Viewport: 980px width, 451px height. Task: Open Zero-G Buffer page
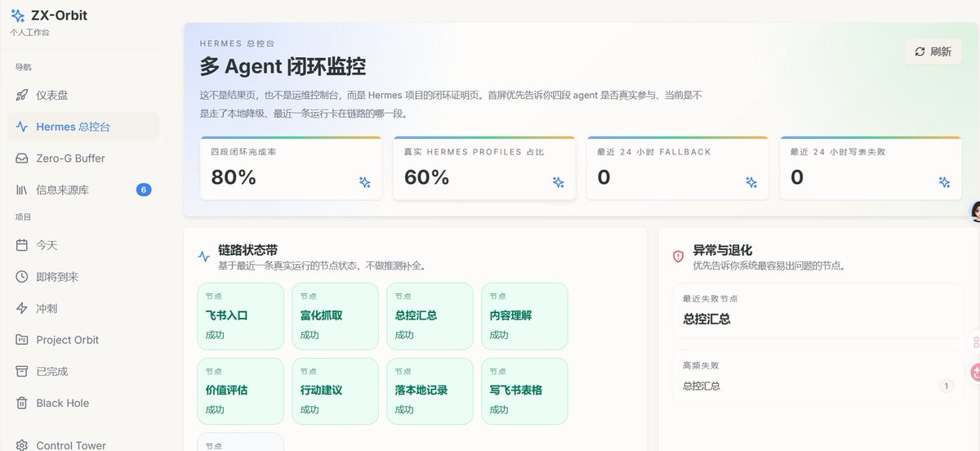coord(83,159)
